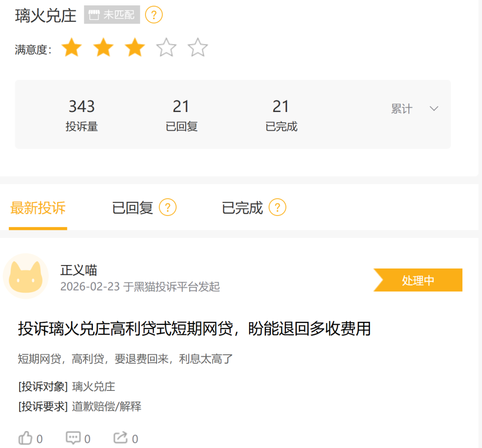Viewport: 482px width, 448px height.
Task: Click the 处理中 status banner
Action: (418, 280)
